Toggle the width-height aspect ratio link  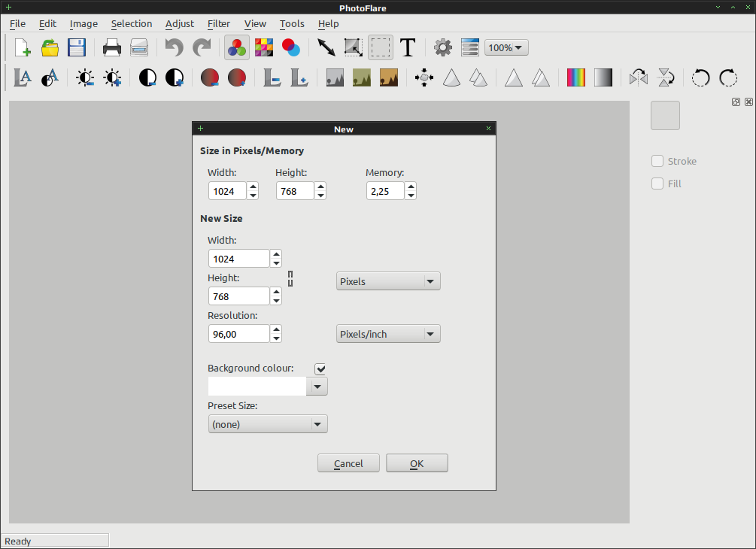coord(290,278)
